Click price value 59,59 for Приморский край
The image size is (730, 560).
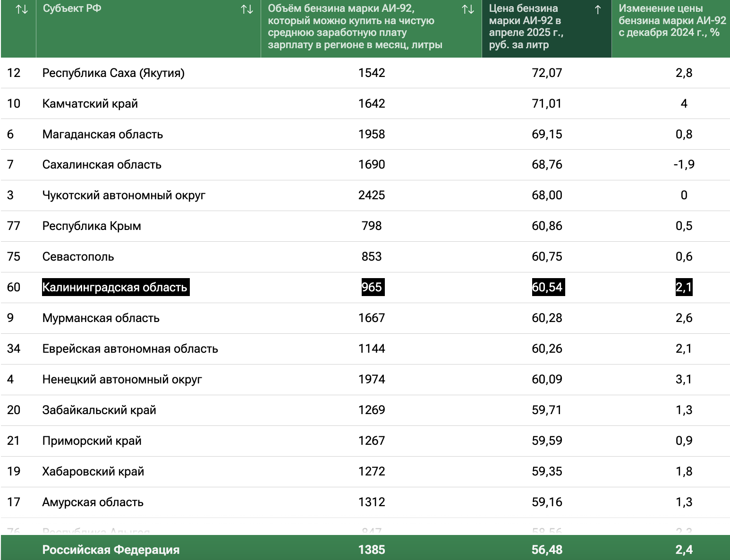(x=547, y=441)
